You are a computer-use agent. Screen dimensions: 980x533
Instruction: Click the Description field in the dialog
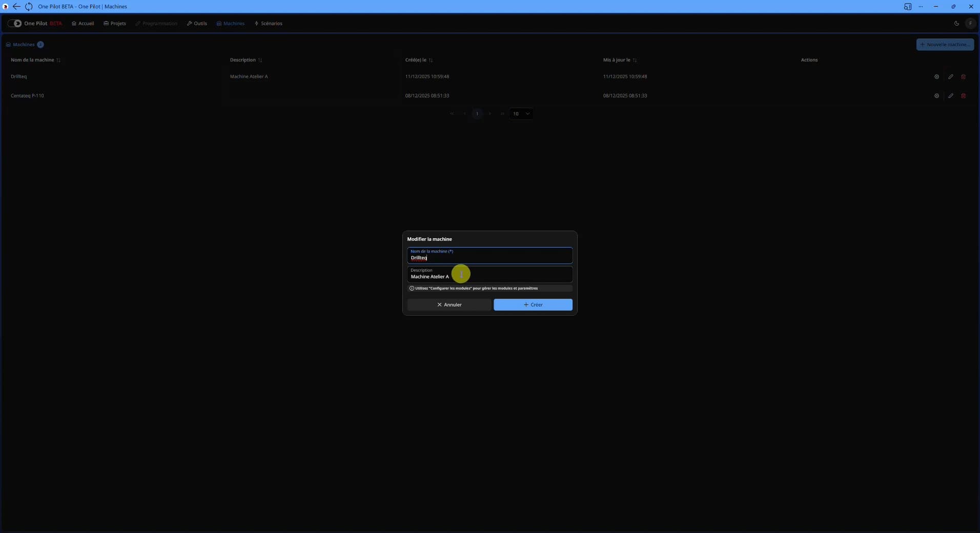pos(489,274)
